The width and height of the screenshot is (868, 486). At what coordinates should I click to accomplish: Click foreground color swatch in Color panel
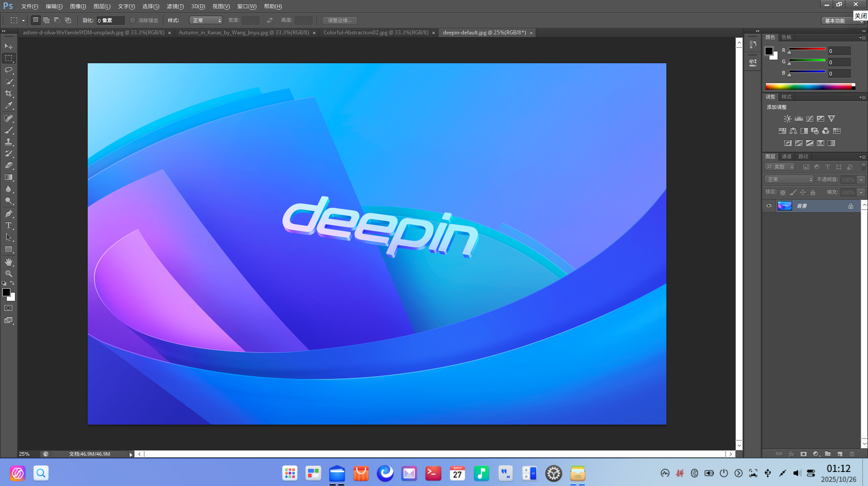tap(769, 51)
